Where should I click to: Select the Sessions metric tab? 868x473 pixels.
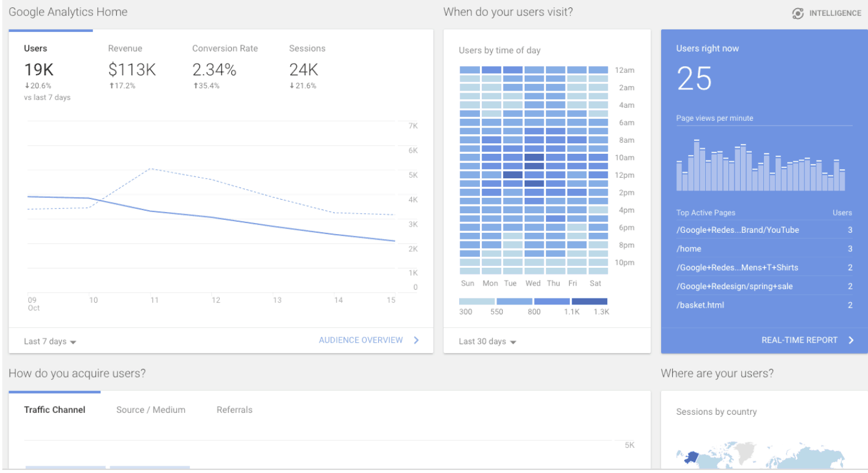pyautogui.click(x=307, y=48)
